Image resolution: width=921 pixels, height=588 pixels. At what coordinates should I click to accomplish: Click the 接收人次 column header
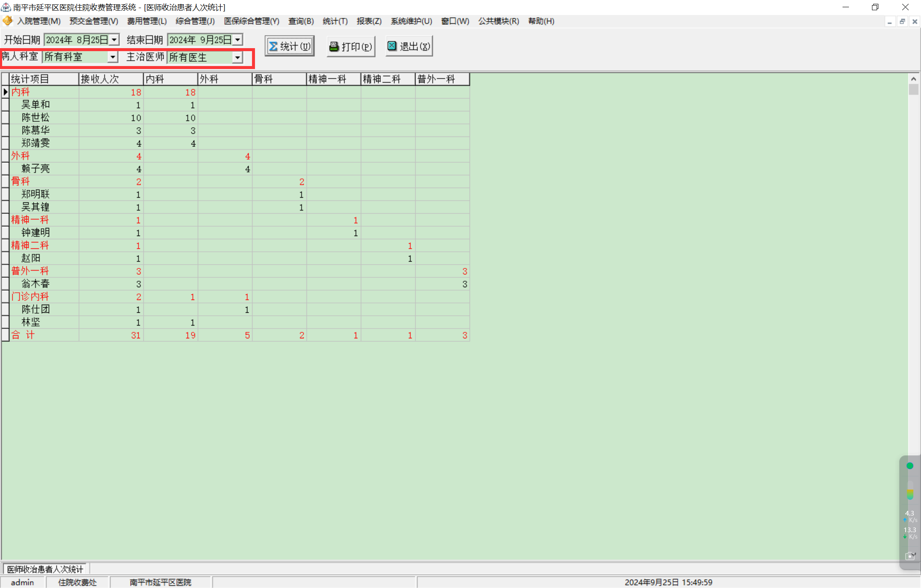point(110,79)
